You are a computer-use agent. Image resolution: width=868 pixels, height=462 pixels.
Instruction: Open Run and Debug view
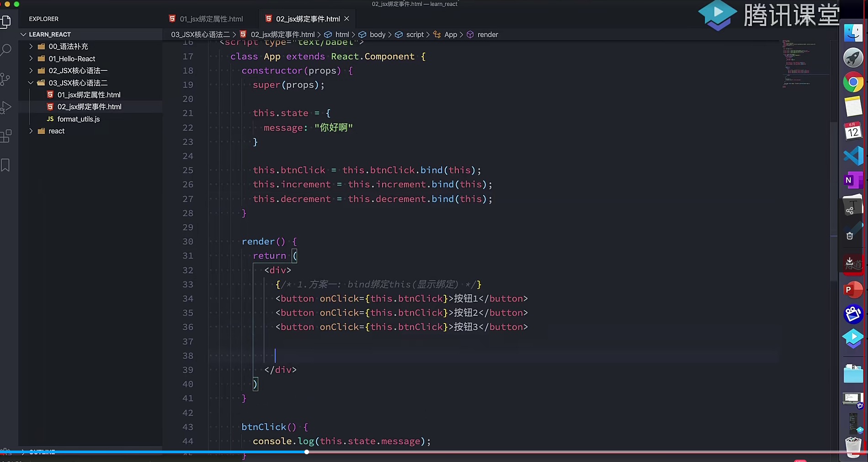coord(5,107)
